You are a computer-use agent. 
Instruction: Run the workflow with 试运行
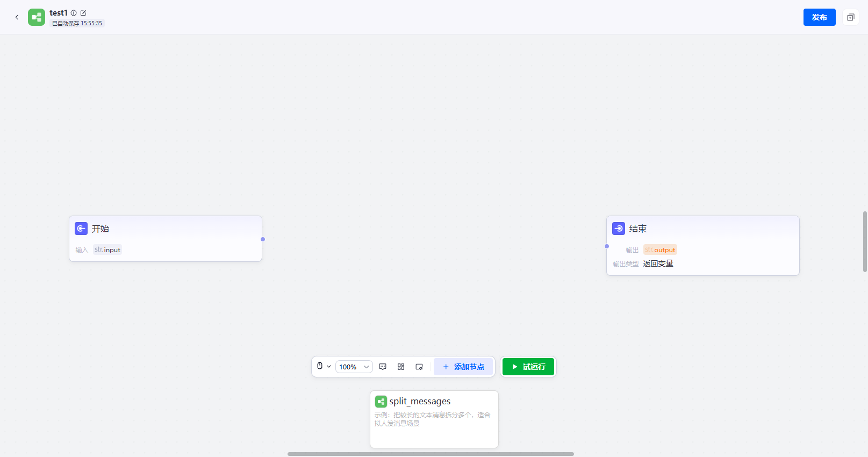[528, 367]
